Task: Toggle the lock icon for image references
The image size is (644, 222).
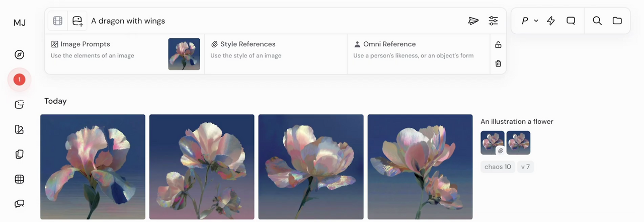Action: pos(498,45)
